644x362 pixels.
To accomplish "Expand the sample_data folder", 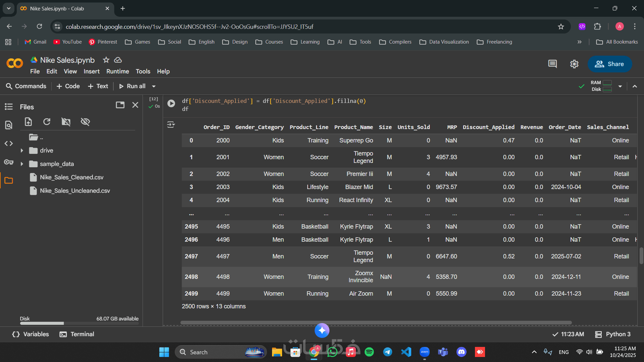I will click(22, 164).
